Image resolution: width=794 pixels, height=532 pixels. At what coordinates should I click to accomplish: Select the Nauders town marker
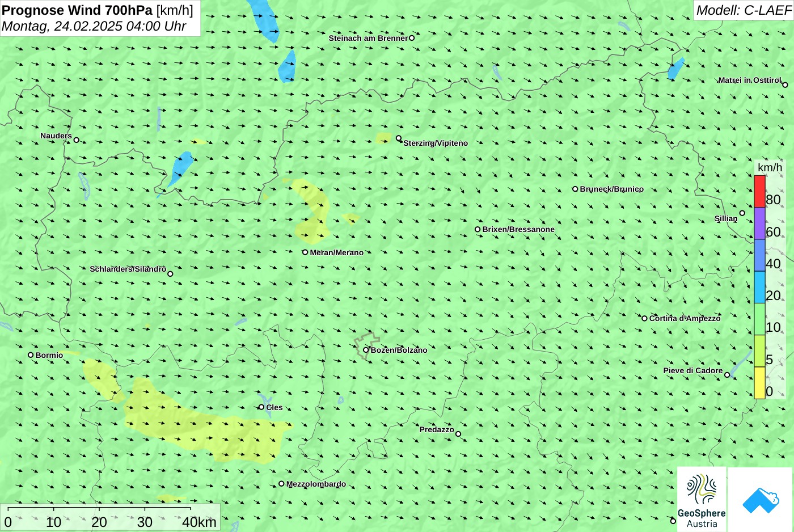click(76, 140)
